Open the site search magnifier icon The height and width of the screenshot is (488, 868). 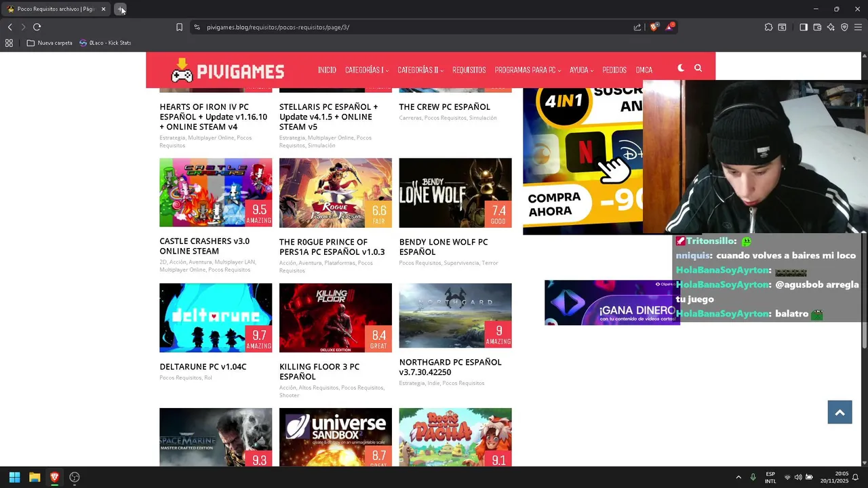pyautogui.click(x=698, y=68)
